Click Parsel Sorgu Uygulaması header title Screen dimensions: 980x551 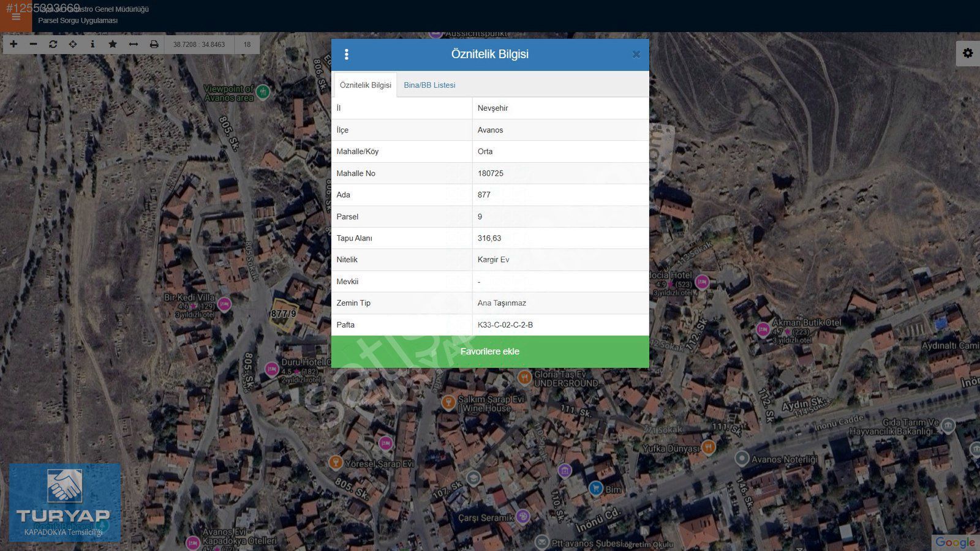coord(78,21)
